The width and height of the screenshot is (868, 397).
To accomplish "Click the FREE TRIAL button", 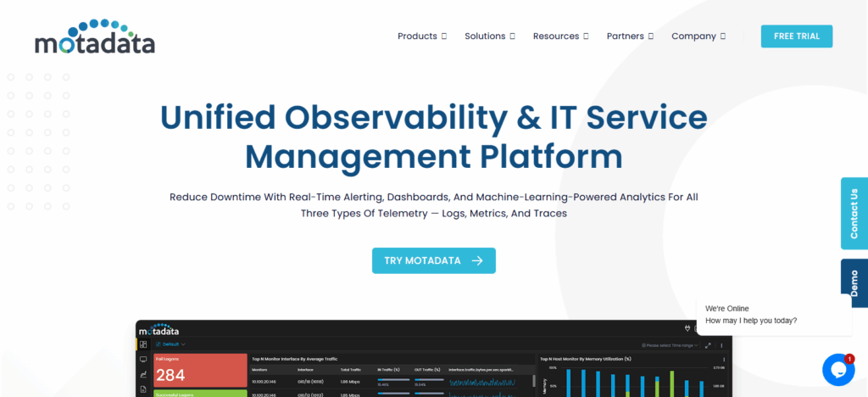I will [796, 36].
